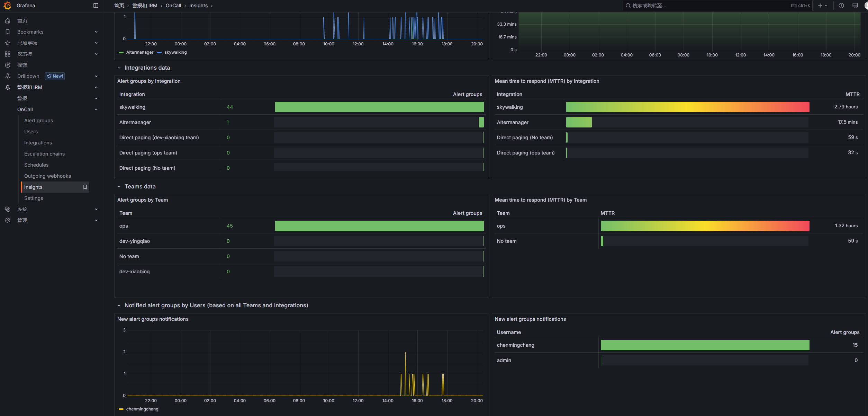
Task: Click Alert groups by Integration panel title
Action: 149,81
